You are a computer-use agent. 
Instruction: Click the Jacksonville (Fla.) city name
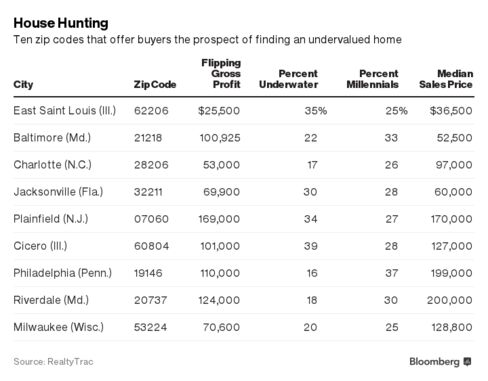pyautogui.click(x=58, y=192)
